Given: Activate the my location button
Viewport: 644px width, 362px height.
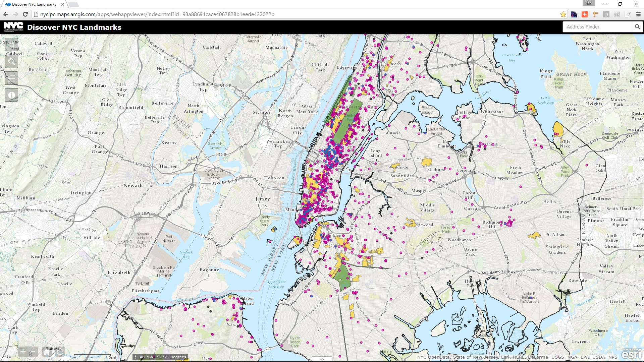Looking at the screenshot, I should point(60,351).
